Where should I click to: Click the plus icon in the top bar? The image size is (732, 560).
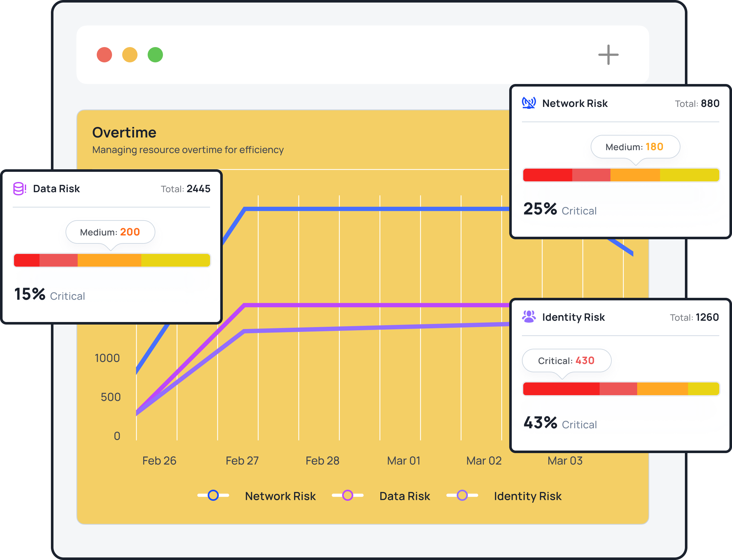pos(608,55)
